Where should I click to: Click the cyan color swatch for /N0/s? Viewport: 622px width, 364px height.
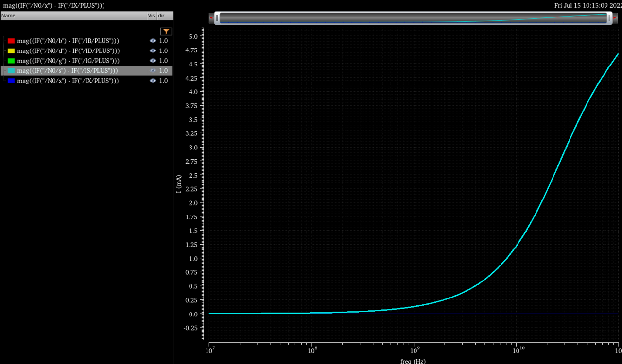[11, 70]
